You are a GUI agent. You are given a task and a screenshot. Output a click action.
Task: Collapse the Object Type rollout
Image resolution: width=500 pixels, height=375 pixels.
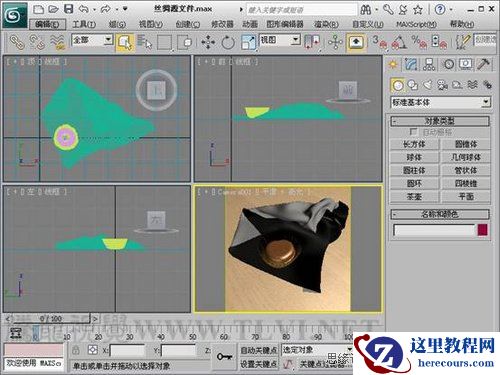(x=440, y=121)
